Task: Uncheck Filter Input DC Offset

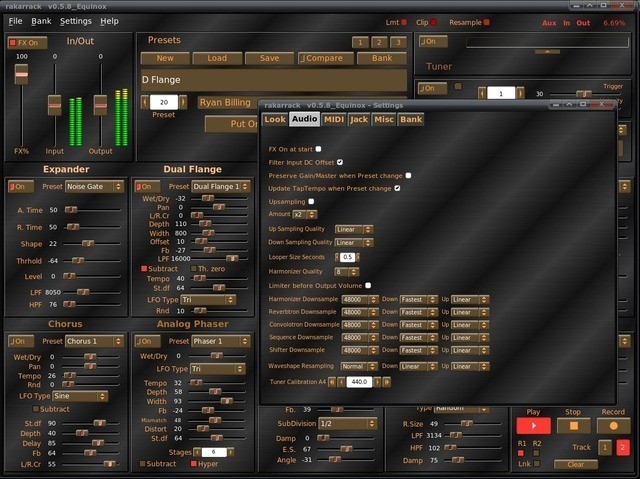Action: (340, 161)
